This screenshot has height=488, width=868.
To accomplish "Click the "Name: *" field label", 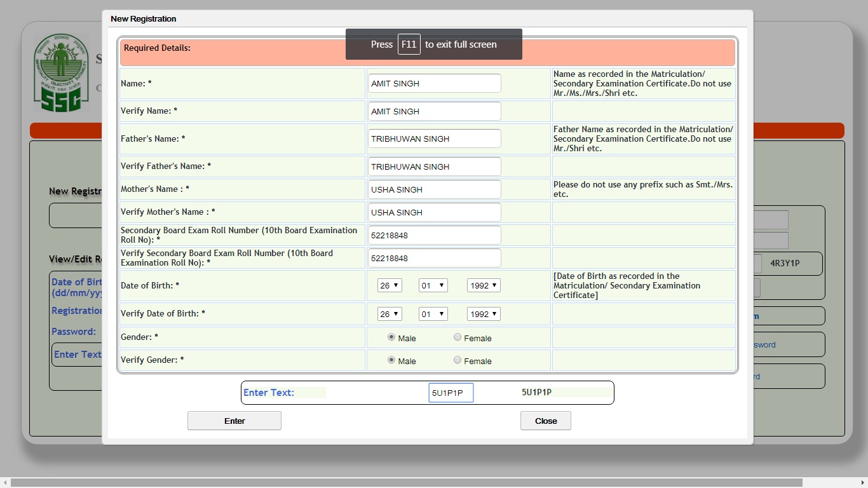I will tap(136, 83).
